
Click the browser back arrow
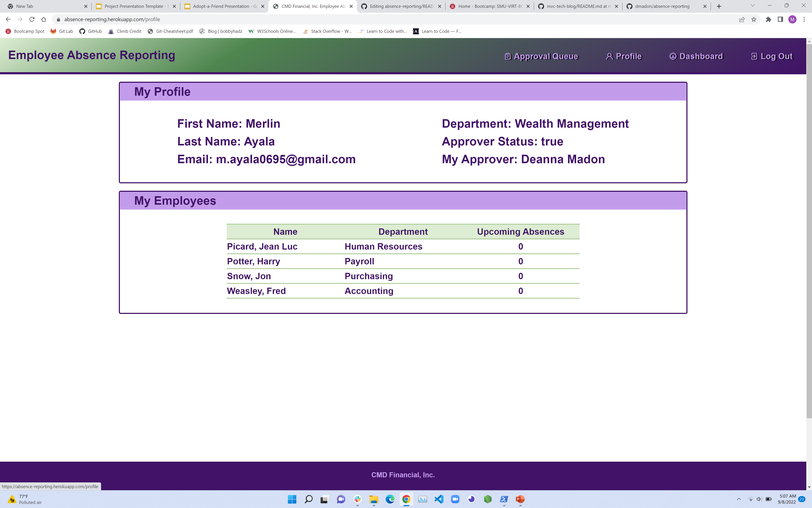[x=8, y=19]
